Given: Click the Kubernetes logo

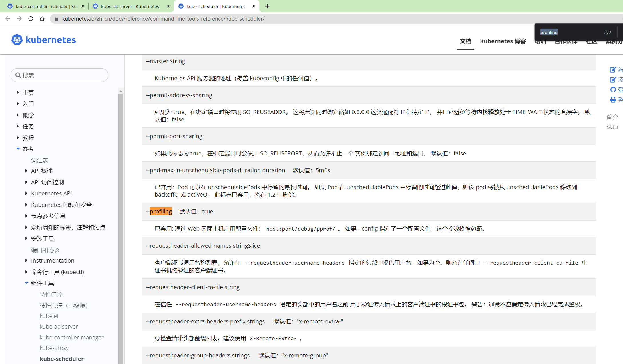Looking at the screenshot, I should click(43, 40).
